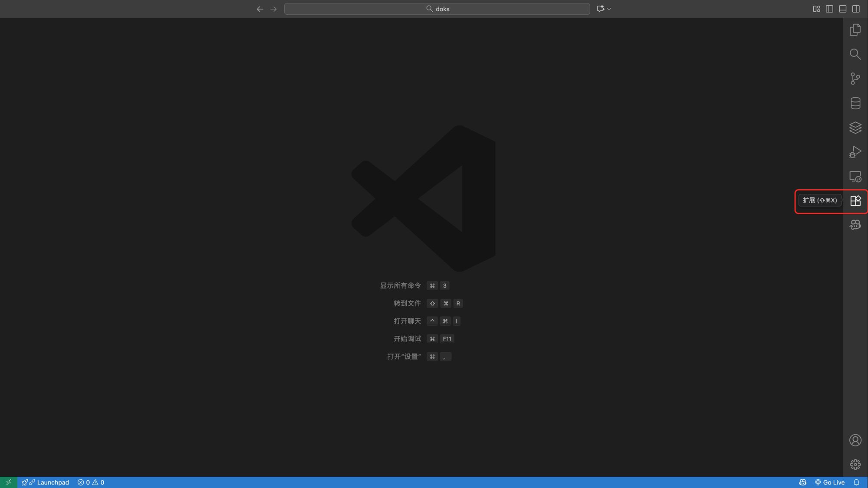Open the database cylinder icon view
This screenshot has width=868, height=488.
point(855,103)
